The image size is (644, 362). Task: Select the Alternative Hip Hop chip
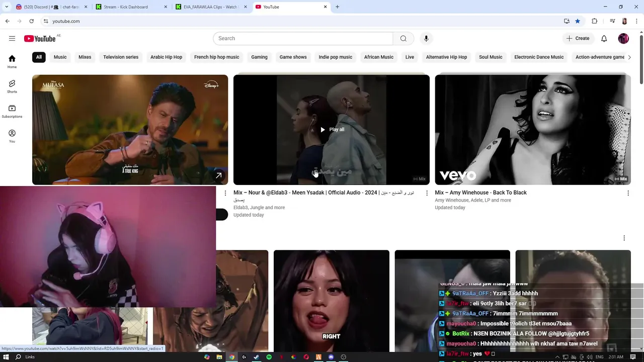tap(446, 57)
